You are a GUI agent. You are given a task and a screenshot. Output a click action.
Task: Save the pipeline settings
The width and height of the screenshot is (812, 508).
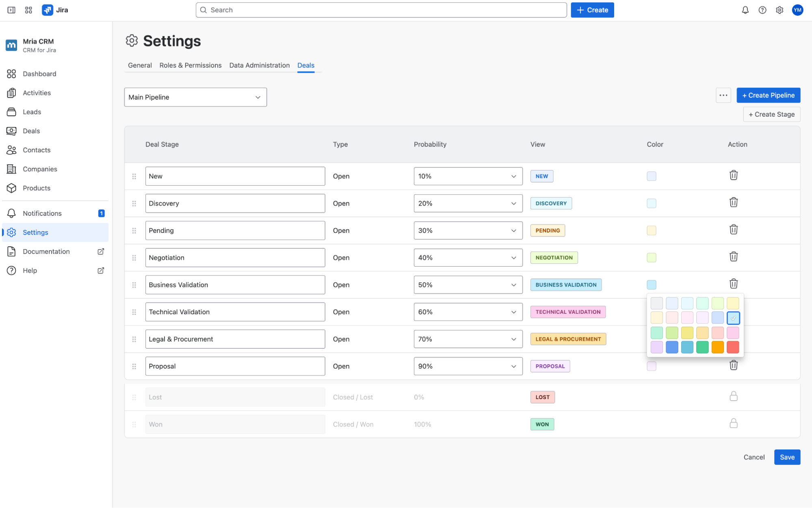click(787, 457)
